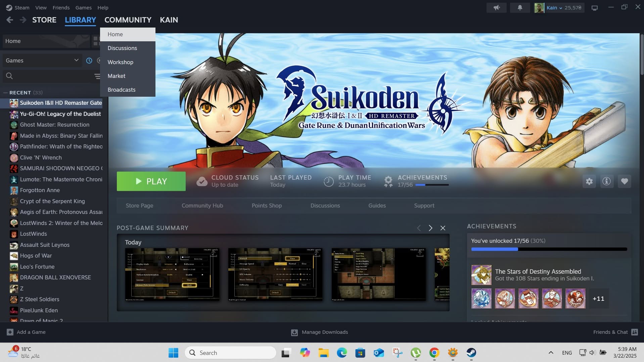The height and width of the screenshot is (362, 644).
Task: Open the Friends menu
Action: [61, 7]
